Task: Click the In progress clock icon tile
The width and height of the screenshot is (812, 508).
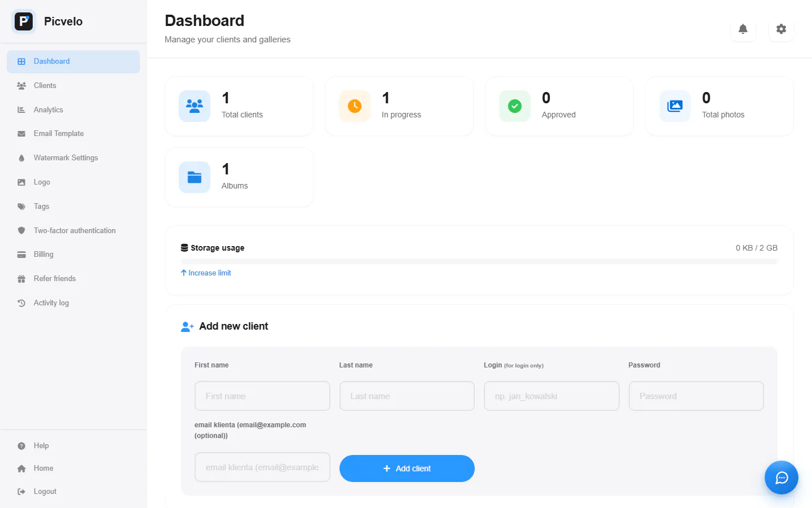Action: 355,106
